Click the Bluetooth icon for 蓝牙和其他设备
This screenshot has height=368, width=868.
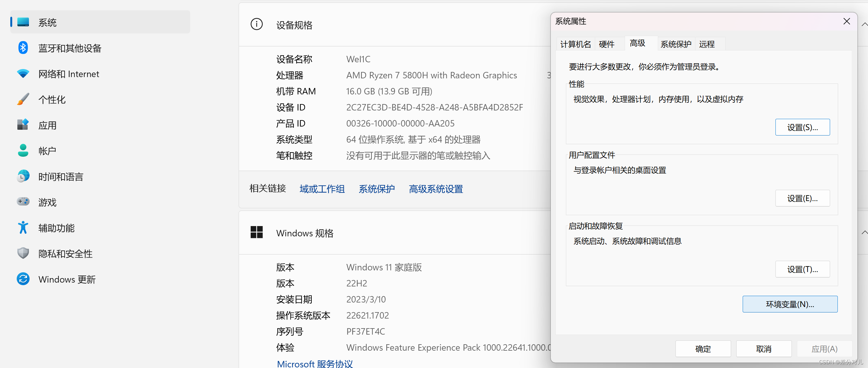point(23,48)
